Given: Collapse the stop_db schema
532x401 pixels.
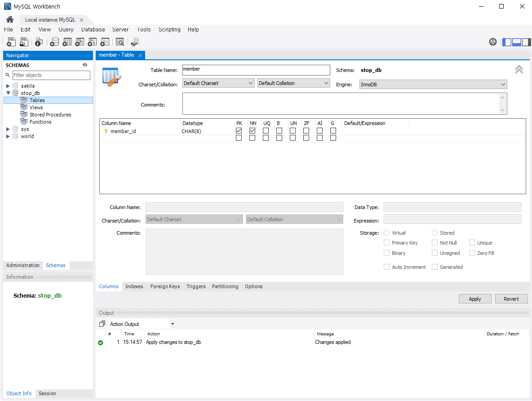Looking at the screenshot, I should 8,93.
